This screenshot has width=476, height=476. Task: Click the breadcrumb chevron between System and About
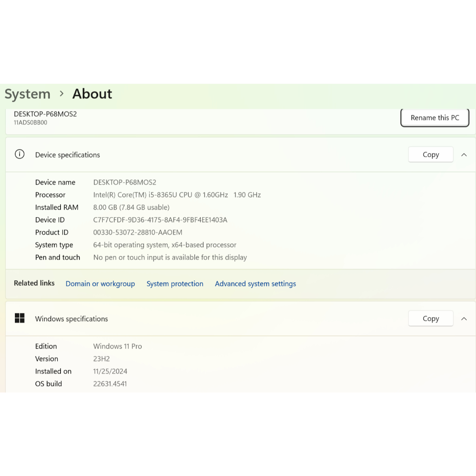(x=61, y=94)
